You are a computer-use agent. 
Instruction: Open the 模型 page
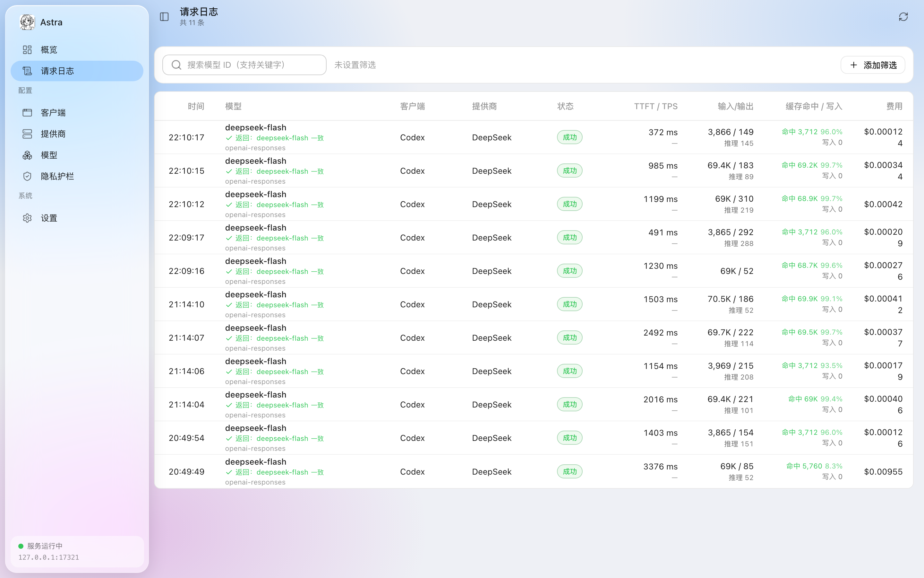click(x=77, y=155)
